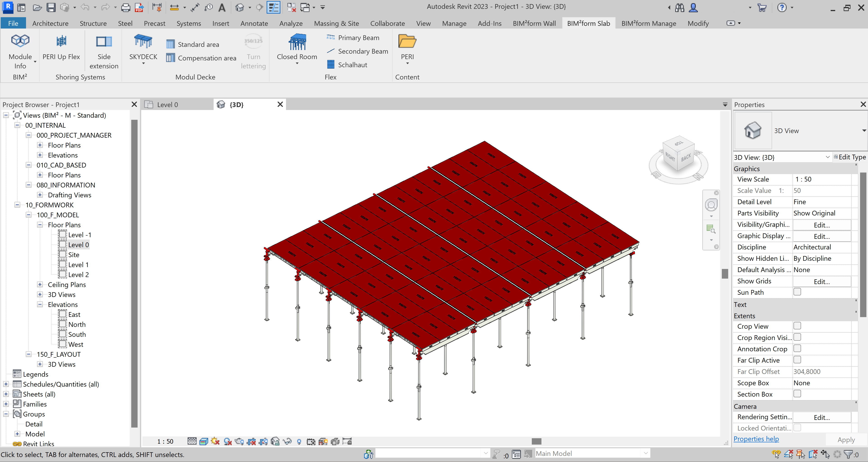Activate the Compensation area tool
The image size is (868, 462).
click(x=201, y=58)
